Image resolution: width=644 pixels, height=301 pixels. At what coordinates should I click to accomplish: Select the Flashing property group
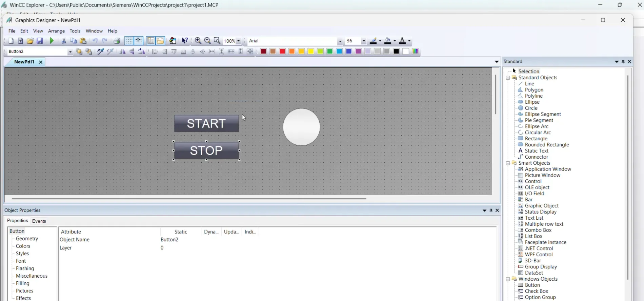pyautogui.click(x=25, y=268)
